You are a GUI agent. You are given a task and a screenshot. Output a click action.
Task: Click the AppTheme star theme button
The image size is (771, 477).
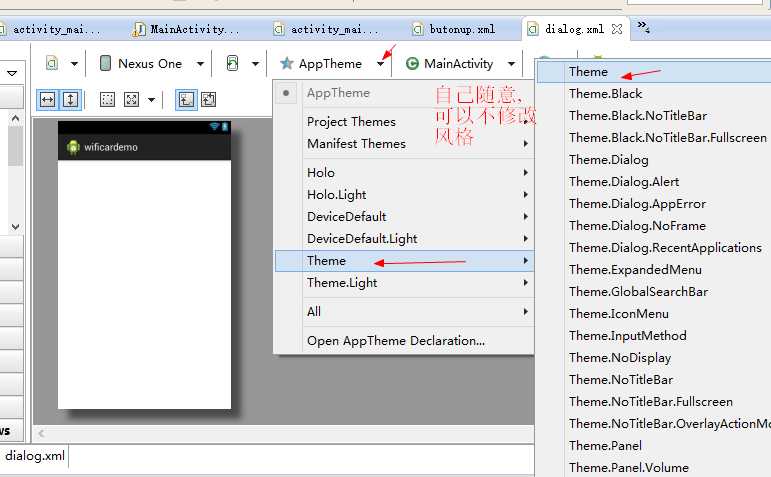tap(321, 63)
